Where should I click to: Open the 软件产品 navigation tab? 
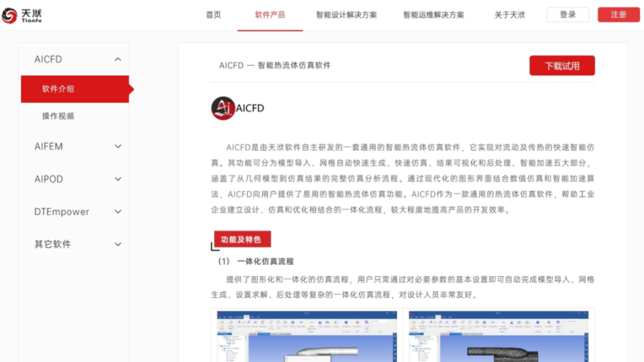coord(270,15)
